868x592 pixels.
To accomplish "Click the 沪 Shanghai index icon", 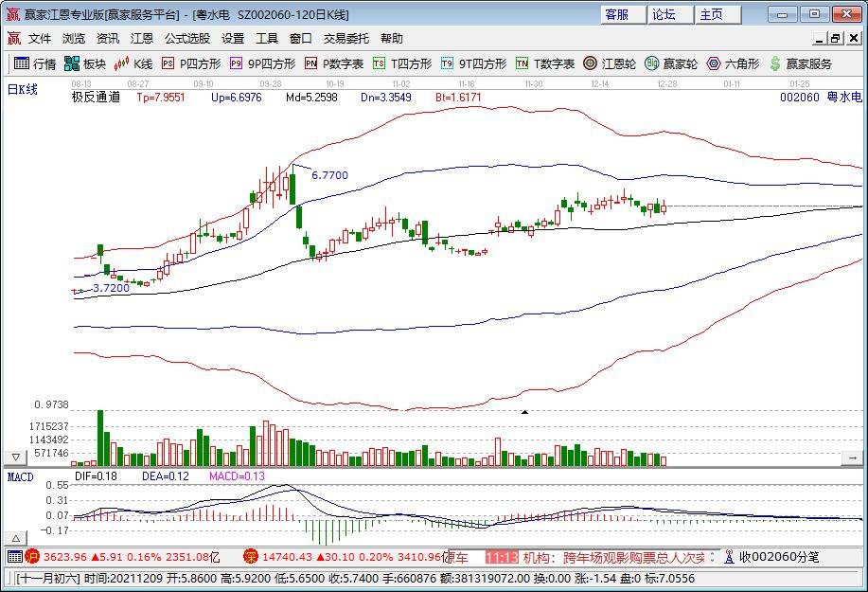I will [32, 557].
